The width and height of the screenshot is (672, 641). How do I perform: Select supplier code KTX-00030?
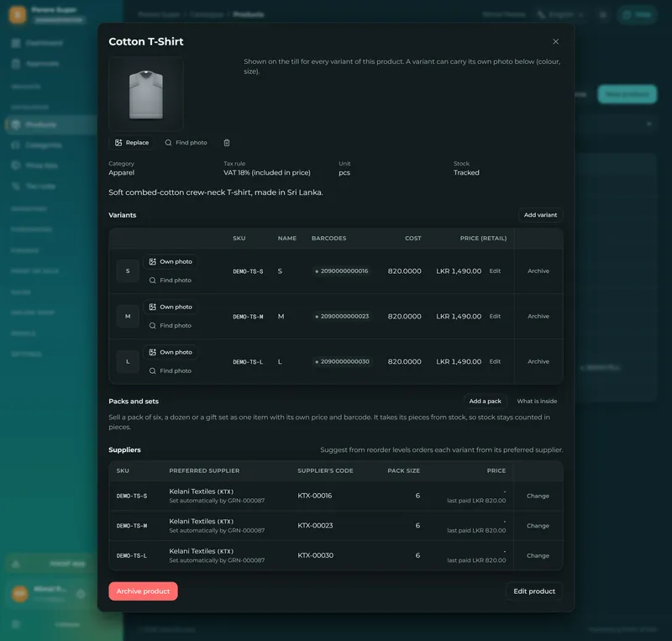[316, 555]
